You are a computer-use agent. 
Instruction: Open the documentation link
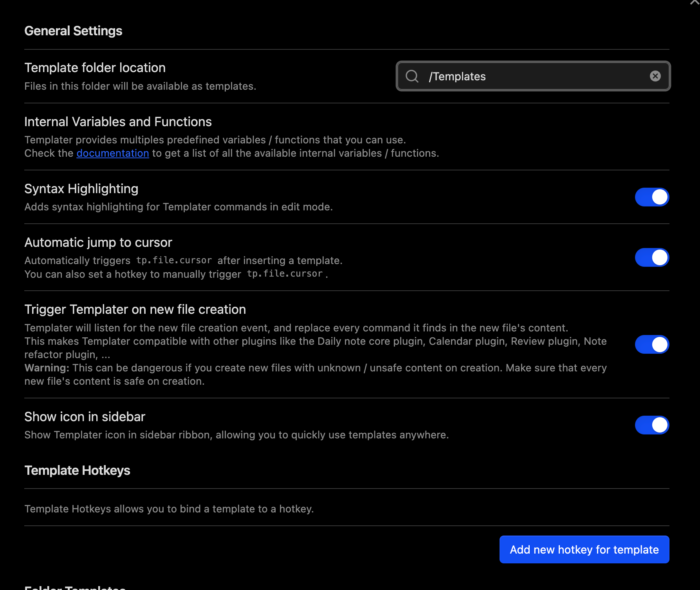coord(113,153)
